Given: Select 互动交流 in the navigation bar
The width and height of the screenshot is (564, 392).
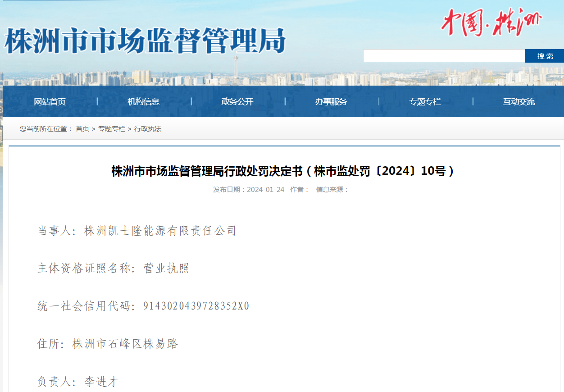Looking at the screenshot, I should tap(519, 102).
